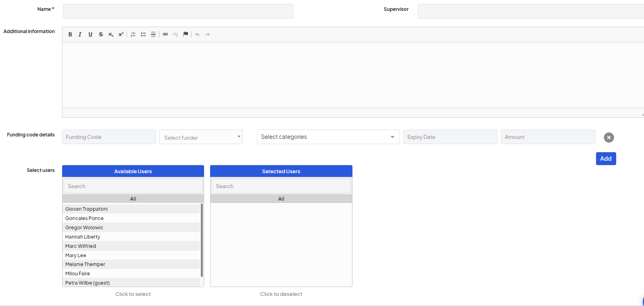Remove the funding code row

point(609,138)
